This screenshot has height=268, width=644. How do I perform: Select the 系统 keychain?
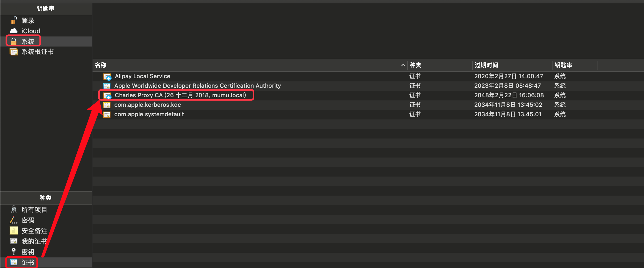(x=46, y=41)
